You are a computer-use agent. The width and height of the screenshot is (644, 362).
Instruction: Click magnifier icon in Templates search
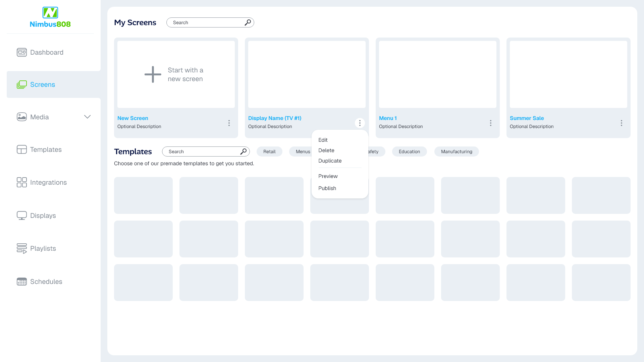243,152
